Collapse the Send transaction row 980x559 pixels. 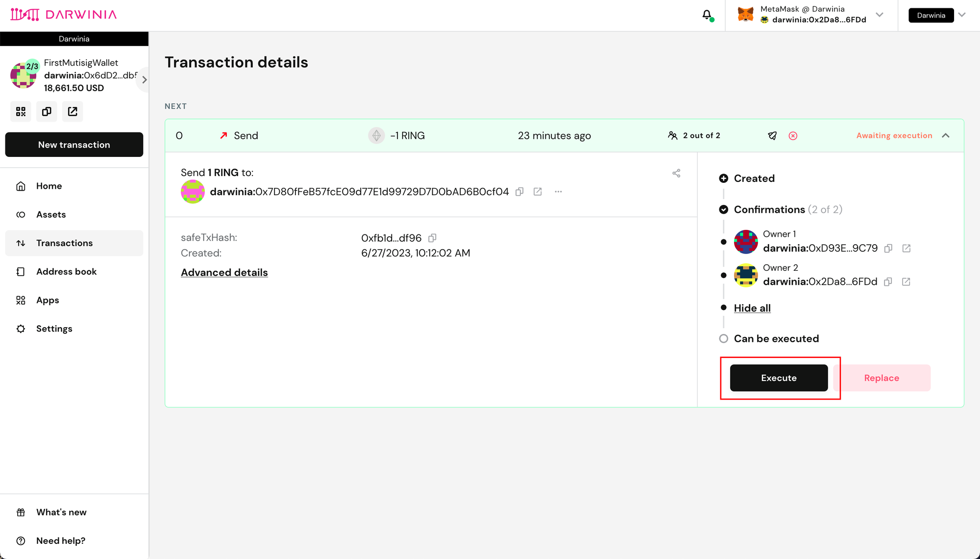pos(946,136)
